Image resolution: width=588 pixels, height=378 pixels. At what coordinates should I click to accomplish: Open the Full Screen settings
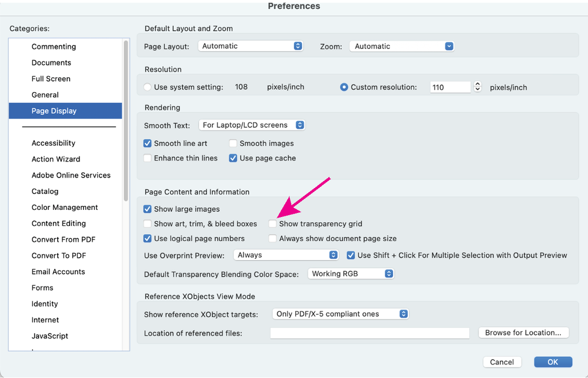click(51, 78)
